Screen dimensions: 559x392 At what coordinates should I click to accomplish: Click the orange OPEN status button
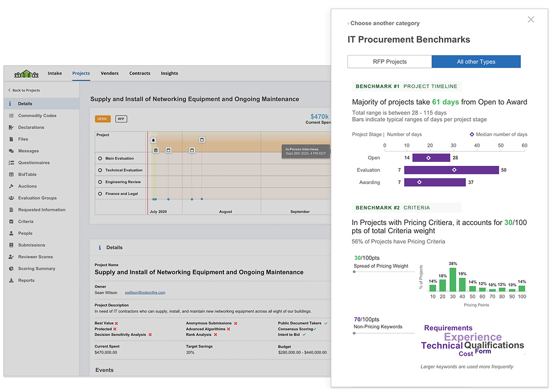pos(102,119)
